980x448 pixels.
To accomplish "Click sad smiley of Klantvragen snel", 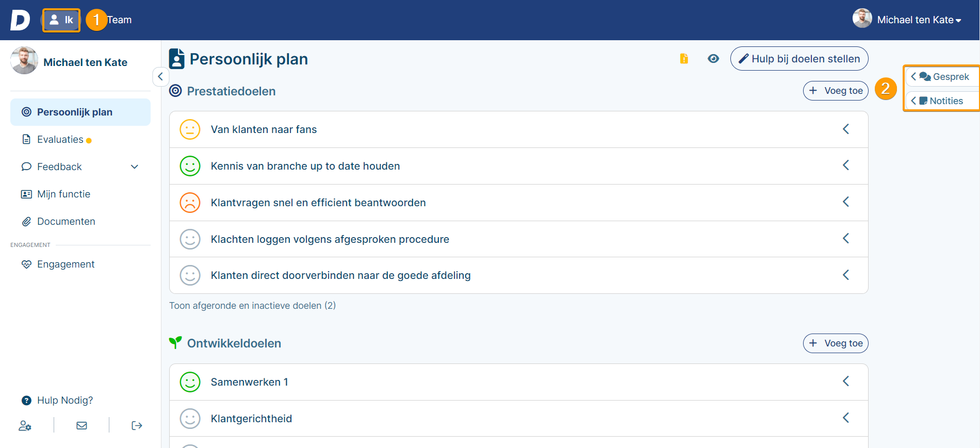I will 190,203.
